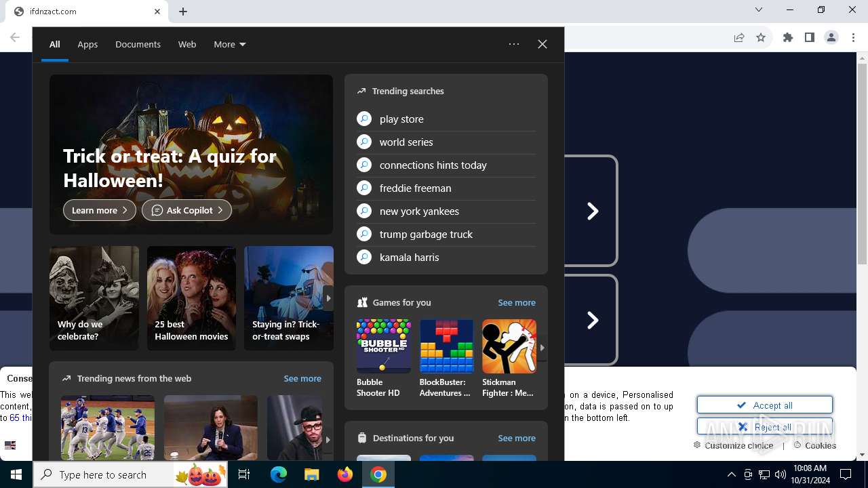Click search icon beside 'play store'
Screen dimensions: 868x488
364,119
